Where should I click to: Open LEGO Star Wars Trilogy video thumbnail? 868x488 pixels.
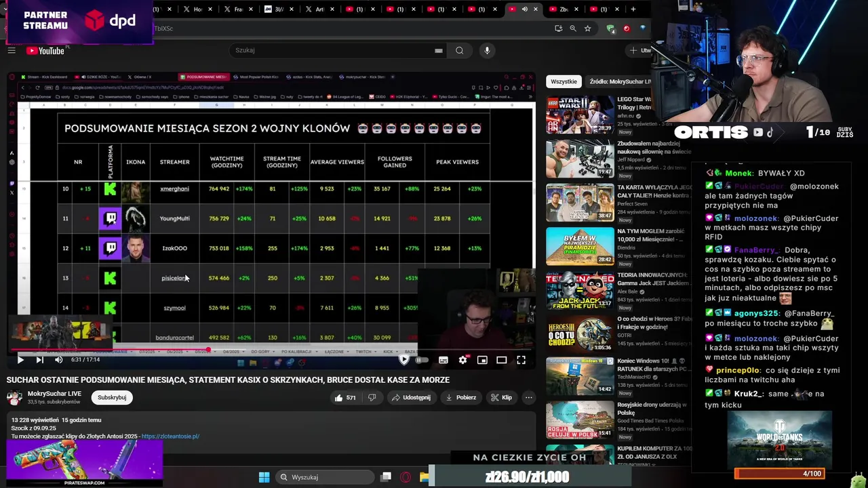580,115
